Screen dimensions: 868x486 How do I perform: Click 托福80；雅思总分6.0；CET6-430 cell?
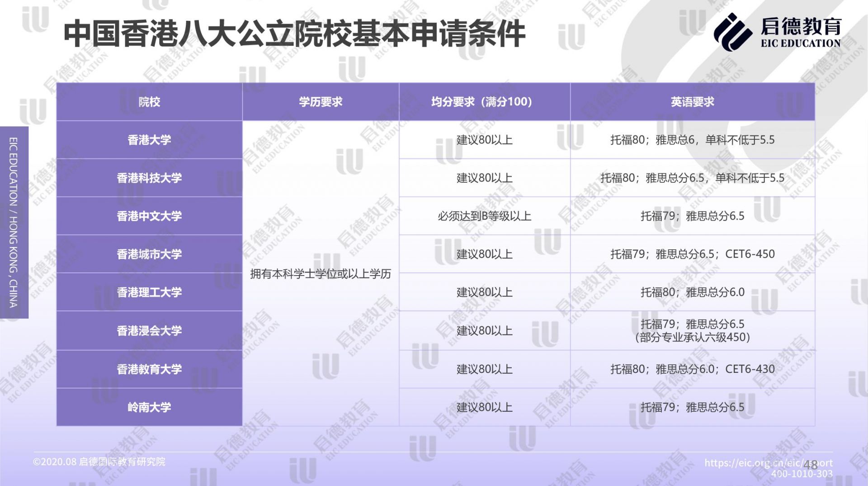(693, 369)
